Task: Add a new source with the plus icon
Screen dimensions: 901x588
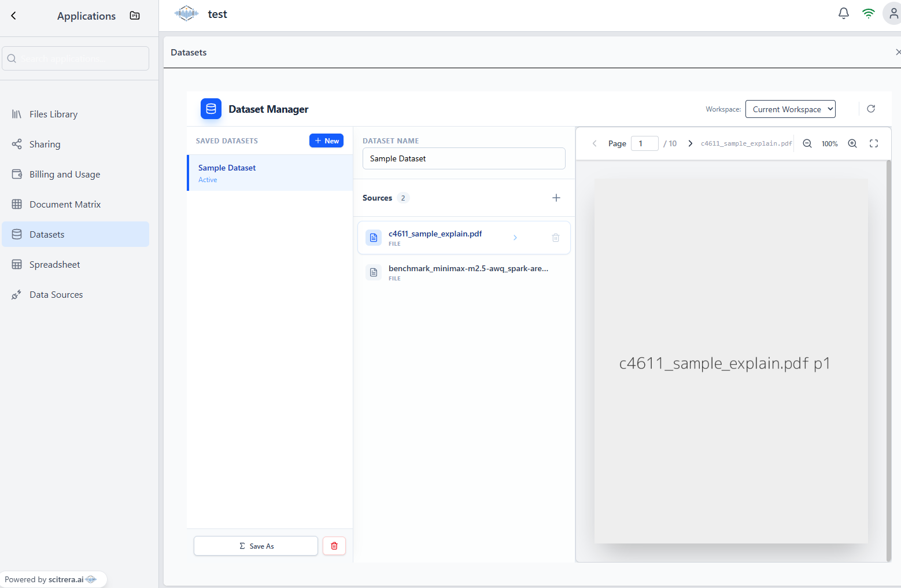Action: click(x=556, y=198)
